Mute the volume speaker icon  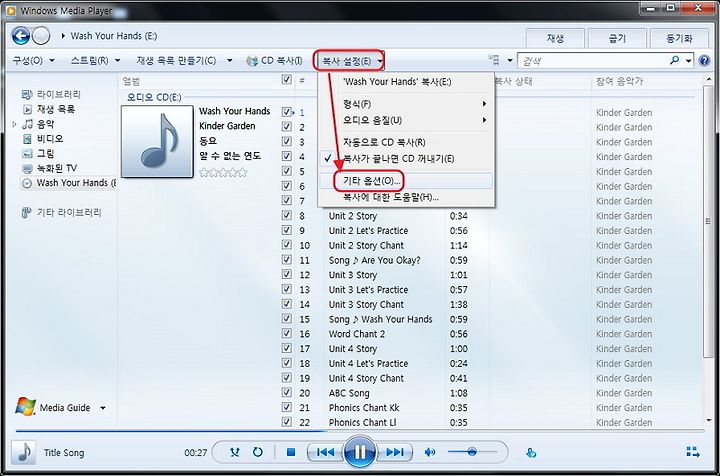430,453
